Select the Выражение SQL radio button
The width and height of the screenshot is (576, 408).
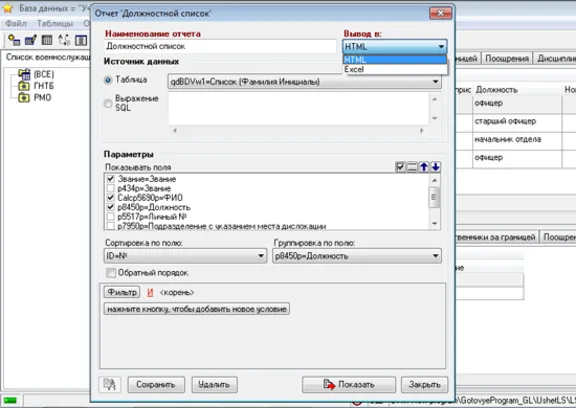pos(108,104)
